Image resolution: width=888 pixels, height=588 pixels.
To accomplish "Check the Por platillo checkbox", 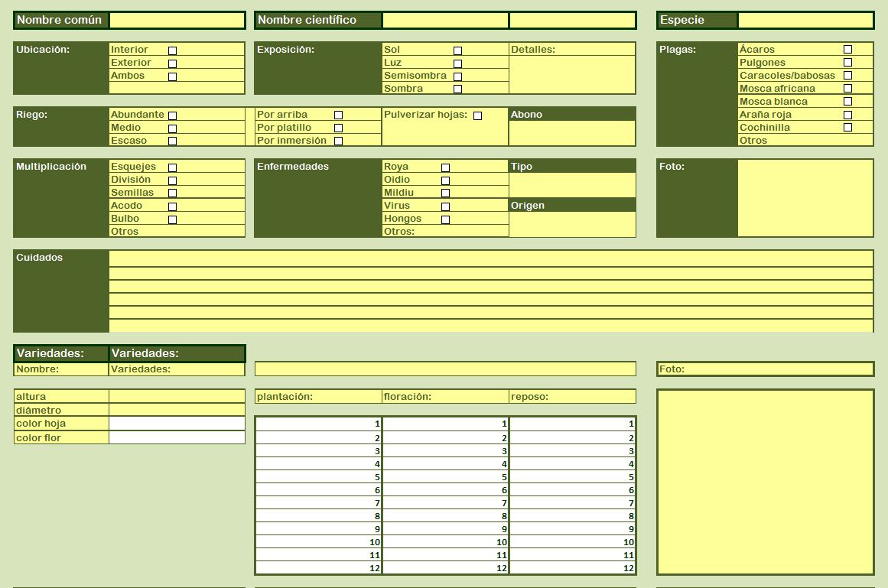I will pos(339,128).
